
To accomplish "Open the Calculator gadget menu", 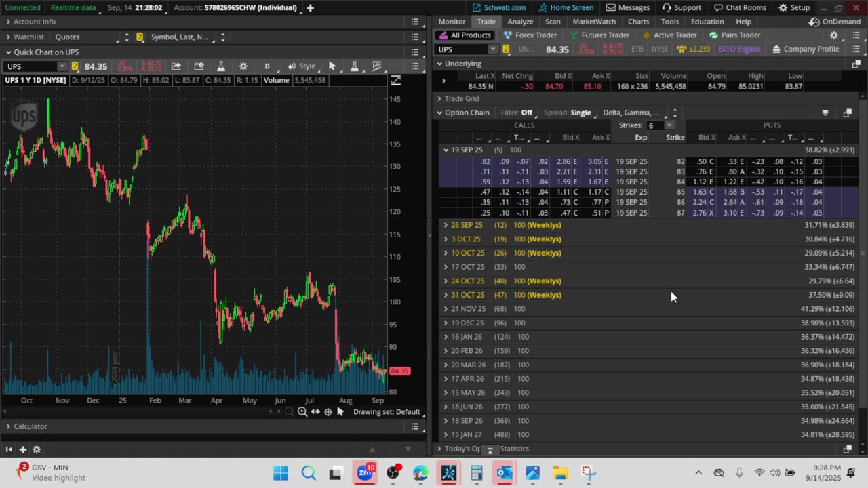I will pyautogui.click(x=415, y=426).
